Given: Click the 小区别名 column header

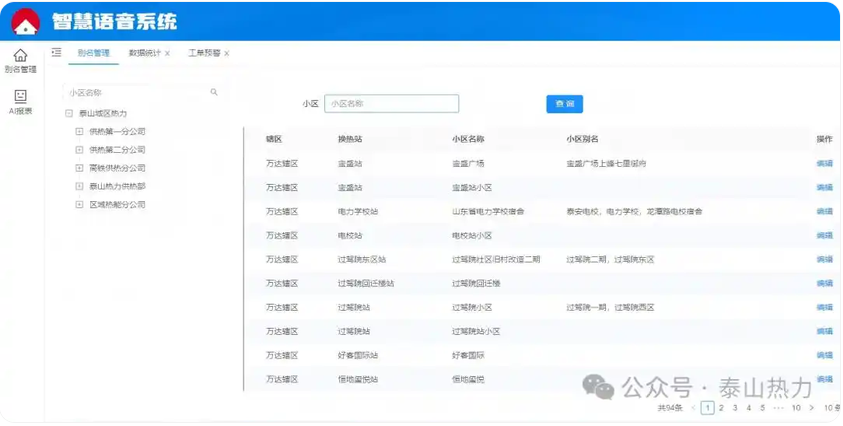Looking at the screenshot, I should 582,139.
